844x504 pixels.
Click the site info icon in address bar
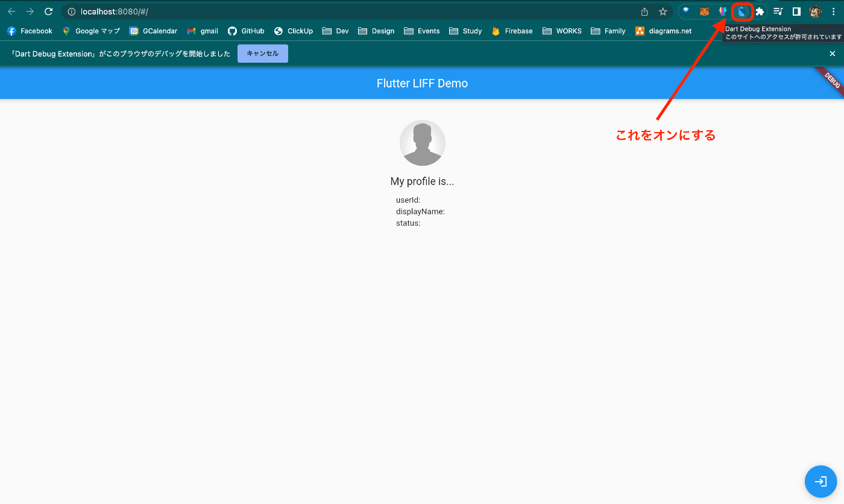pyautogui.click(x=71, y=11)
